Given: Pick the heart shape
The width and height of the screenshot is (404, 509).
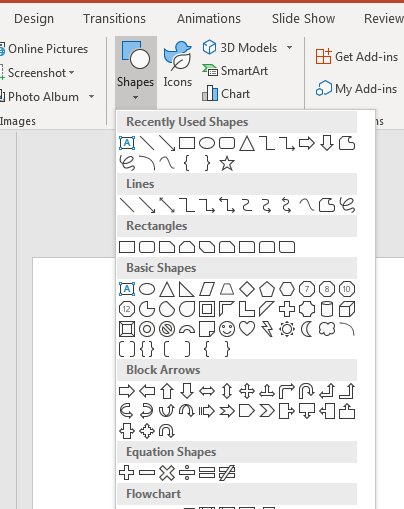Looking at the screenshot, I should [247, 329].
